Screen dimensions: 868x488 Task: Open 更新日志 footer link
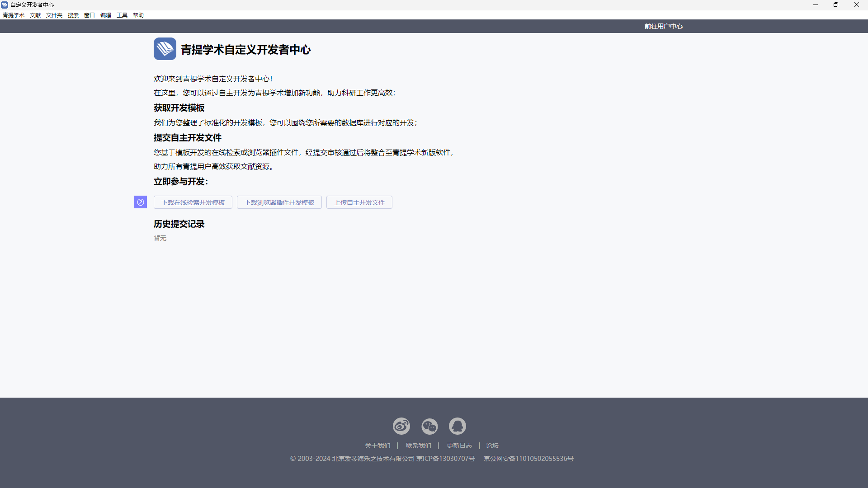459,446
